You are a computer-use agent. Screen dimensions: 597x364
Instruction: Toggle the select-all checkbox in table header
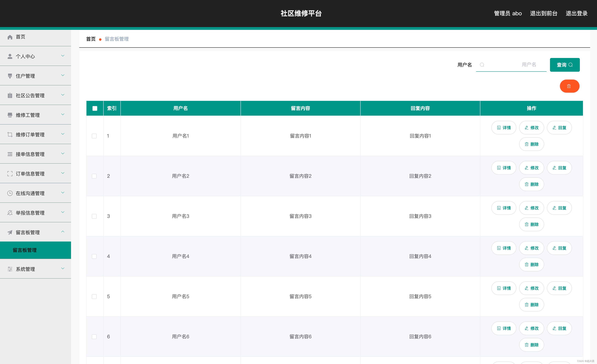(x=95, y=108)
